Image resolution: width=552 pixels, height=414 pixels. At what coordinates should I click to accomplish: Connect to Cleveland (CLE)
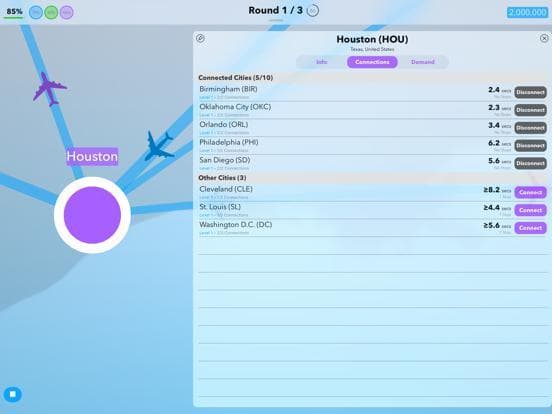531,193
